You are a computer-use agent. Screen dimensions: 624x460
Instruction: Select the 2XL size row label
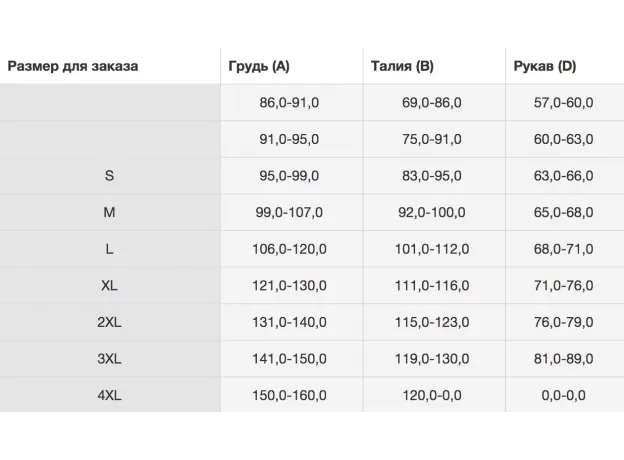pos(109,322)
